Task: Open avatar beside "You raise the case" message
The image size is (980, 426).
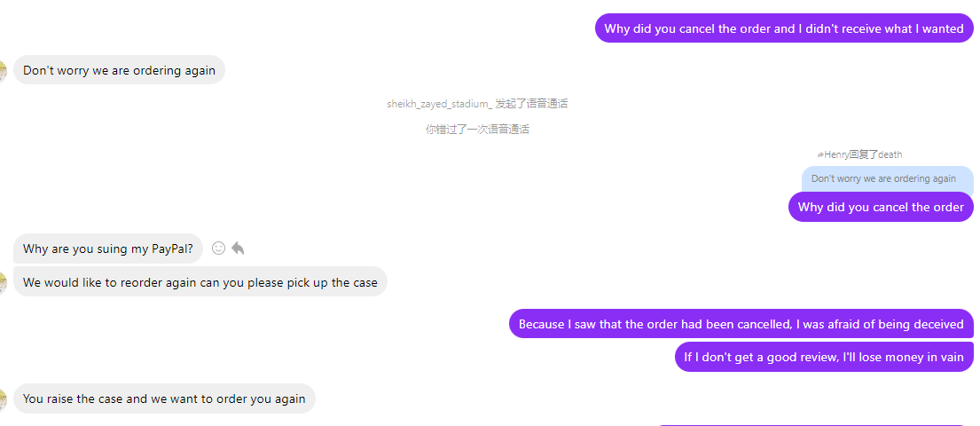Action: point(3,399)
